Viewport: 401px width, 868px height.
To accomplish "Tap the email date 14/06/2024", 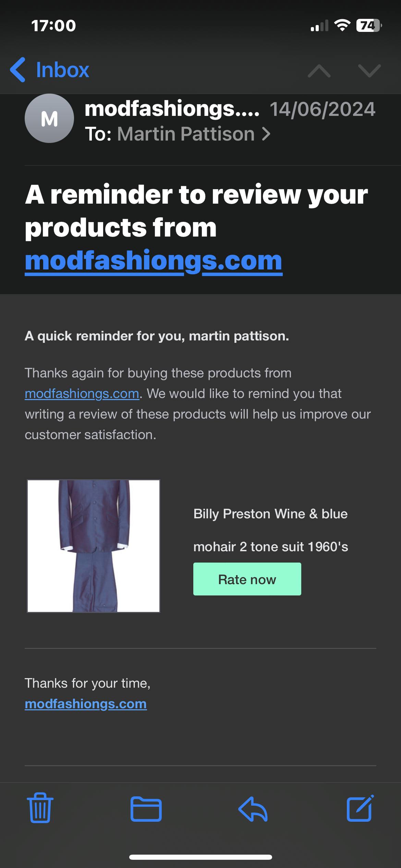I will pyautogui.click(x=323, y=109).
